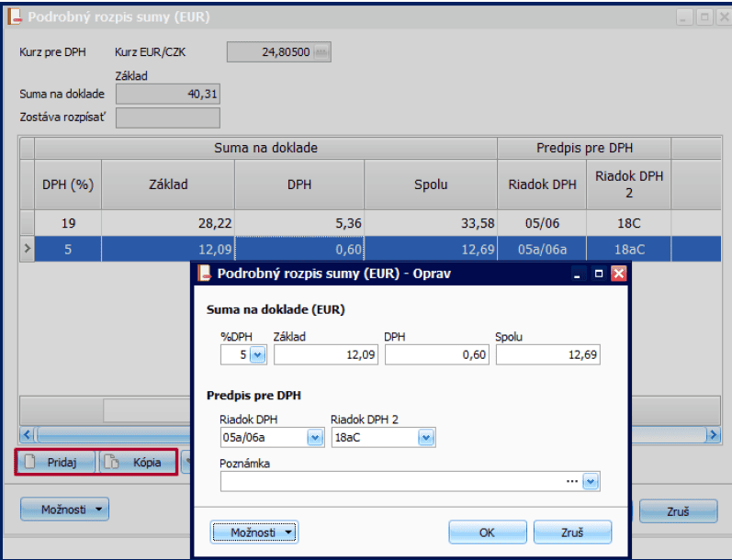Click the cell 05/06 in Riadok DPH column
Screen dimensions: 732x560
click(x=542, y=223)
